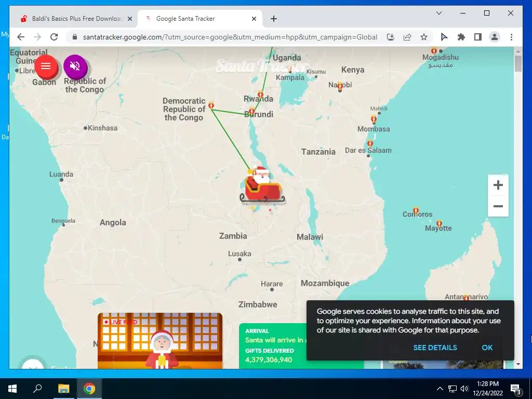Select the Mogadishu gift marker
The height and width of the screenshot is (399, 532).
(434, 51)
